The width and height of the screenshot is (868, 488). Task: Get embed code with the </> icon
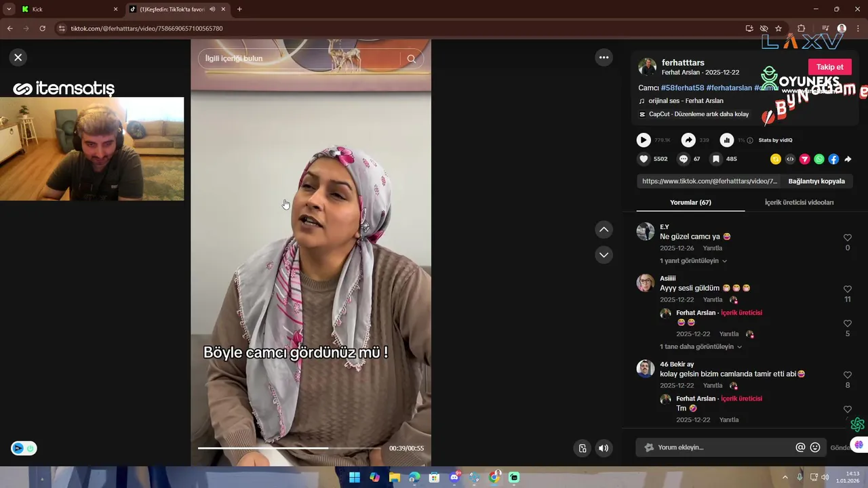(x=790, y=159)
